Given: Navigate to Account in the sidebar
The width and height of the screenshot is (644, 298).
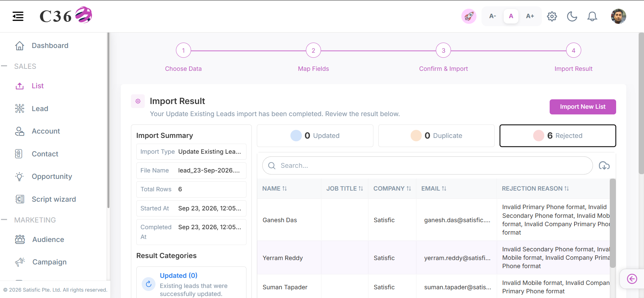Looking at the screenshot, I should coord(46,131).
